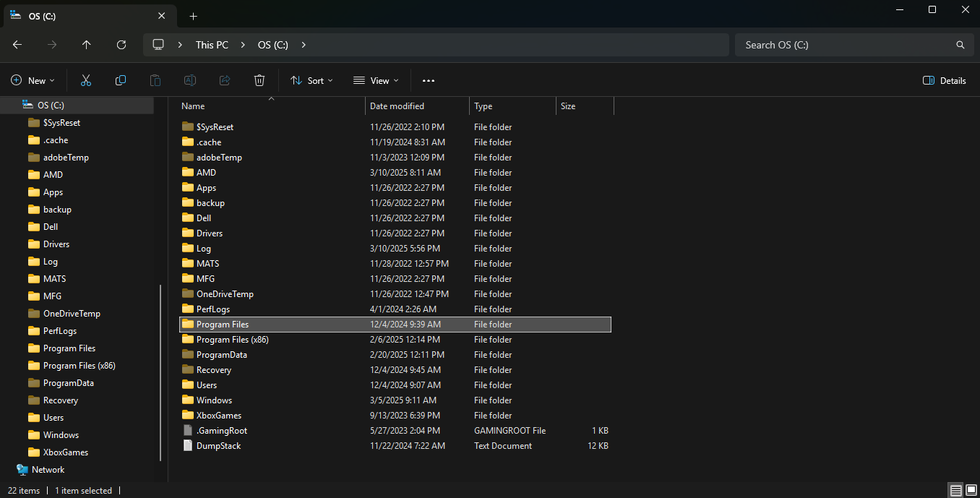The image size is (980, 498).
Task: Refresh the current folder view
Action: click(x=121, y=45)
